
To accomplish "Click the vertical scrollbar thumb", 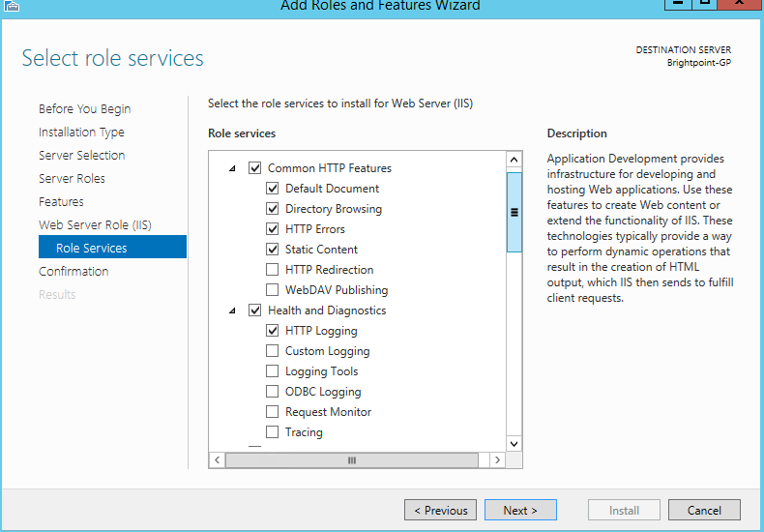I will point(514,212).
